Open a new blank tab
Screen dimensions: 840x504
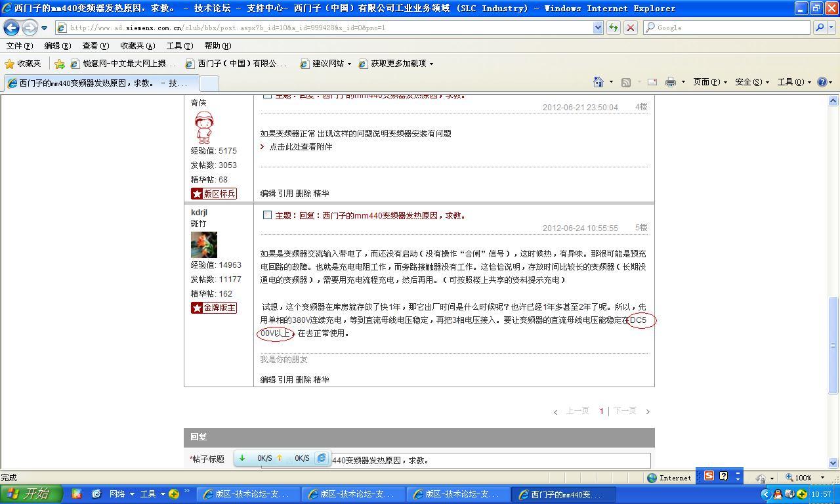pos(208,83)
